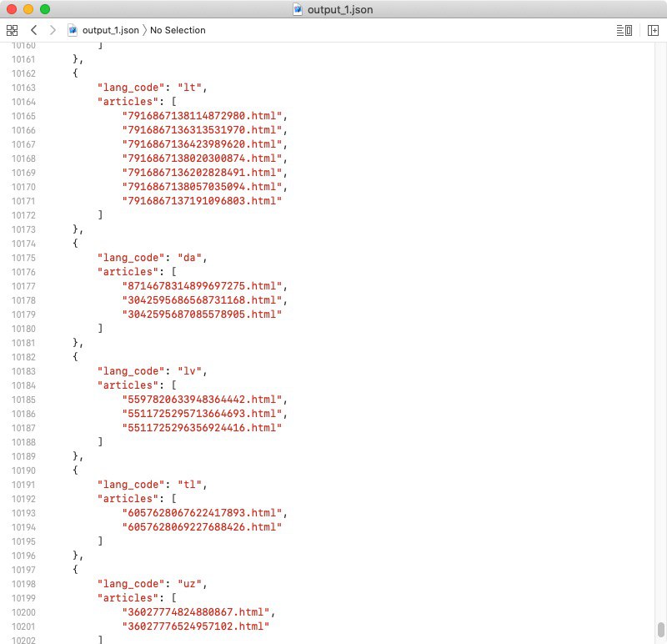
Task: Click entry 7916867136423989620.html
Action: coord(202,144)
